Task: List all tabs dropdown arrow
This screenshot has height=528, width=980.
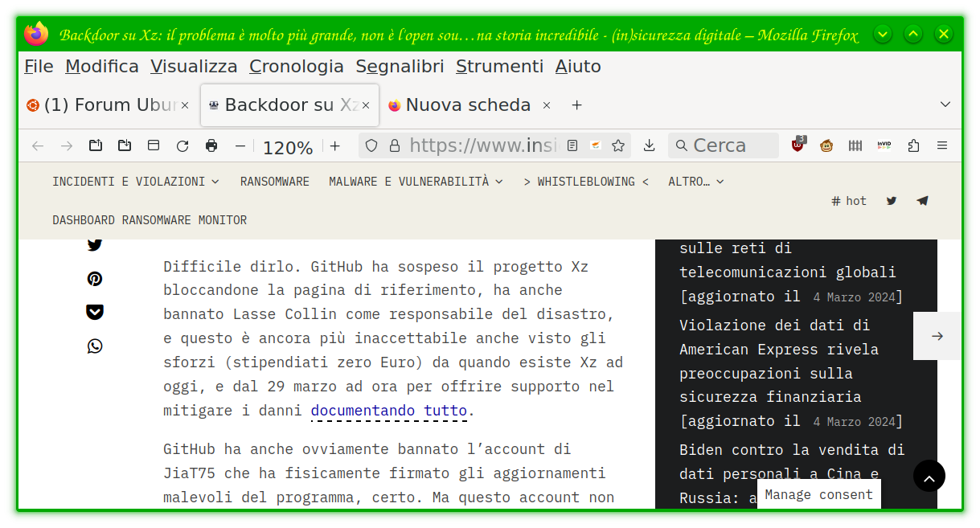Action: 945,104
